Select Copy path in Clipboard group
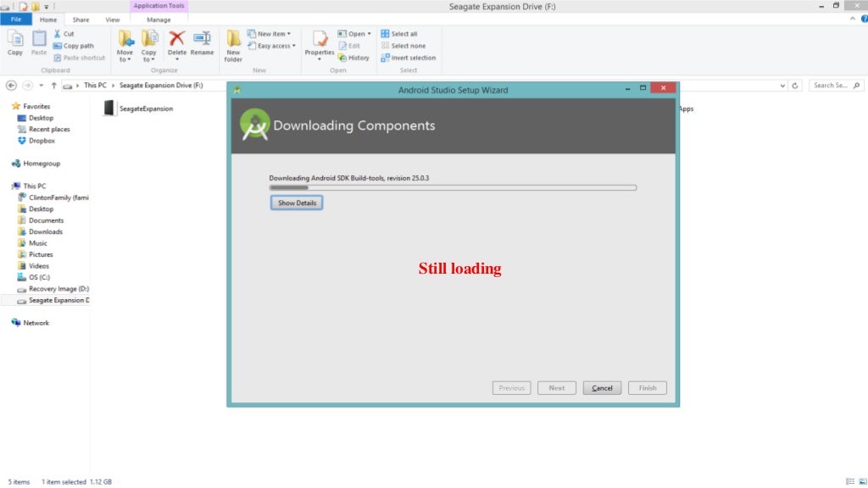This screenshot has width=868, height=488. click(74, 46)
